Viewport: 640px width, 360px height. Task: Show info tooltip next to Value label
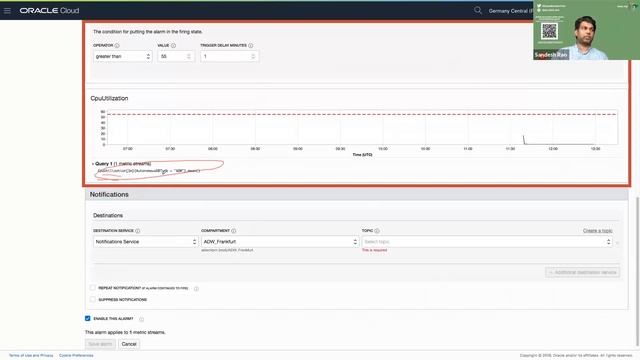click(173, 46)
